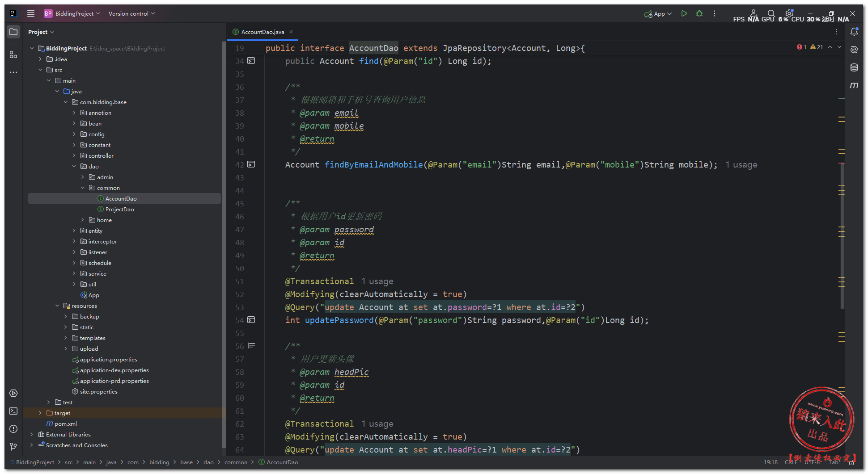Click the gutter icon on line 42

coord(251,164)
